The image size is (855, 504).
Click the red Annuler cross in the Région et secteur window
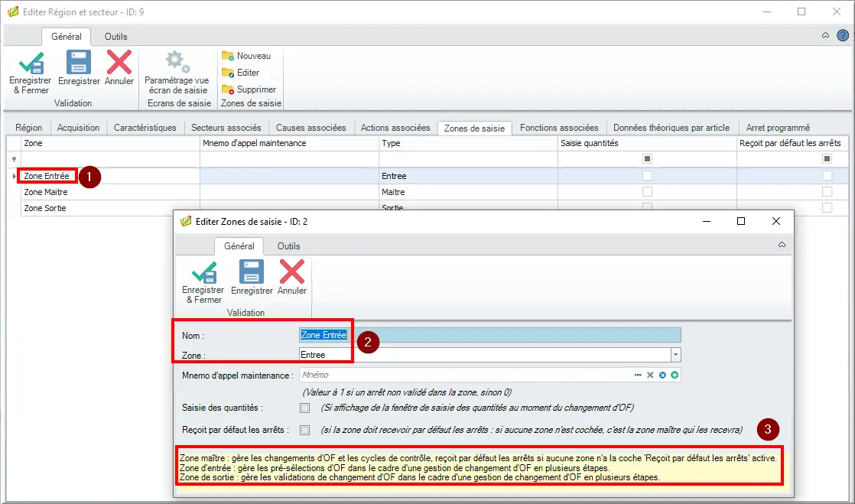click(119, 62)
